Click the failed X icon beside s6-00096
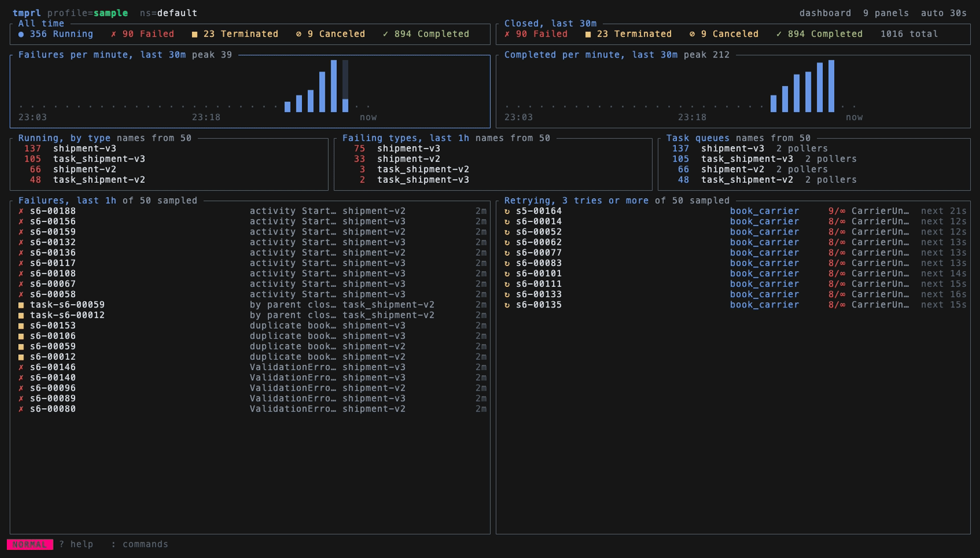This screenshot has height=558, width=980. pyautogui.click(x=21, y=388)
